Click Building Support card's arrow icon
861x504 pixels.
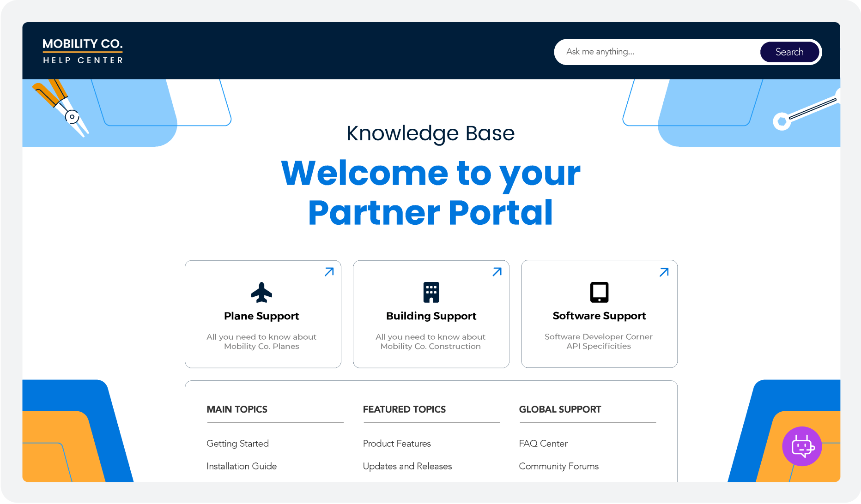[497, 272]
